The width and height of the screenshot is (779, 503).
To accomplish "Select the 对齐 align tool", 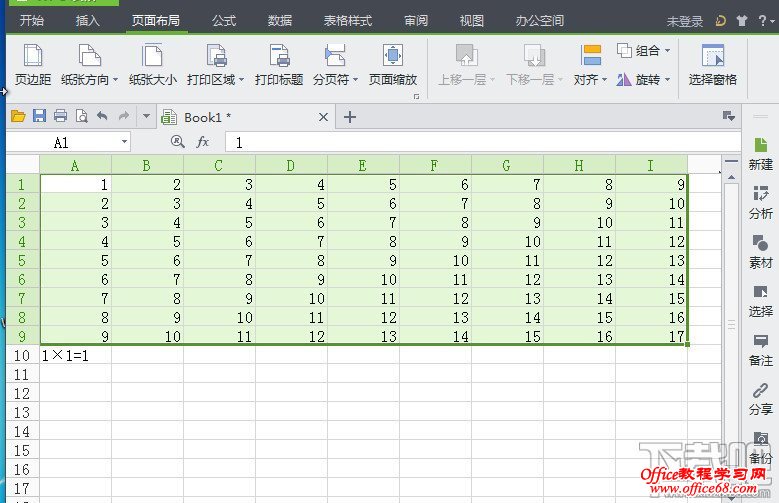I will pos(590,65).
